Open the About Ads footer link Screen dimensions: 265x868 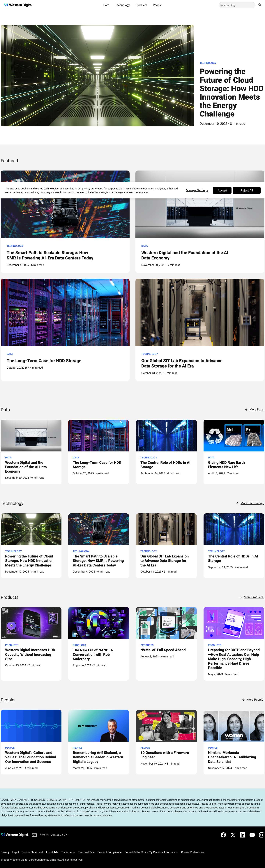click(x=52, y=852)
